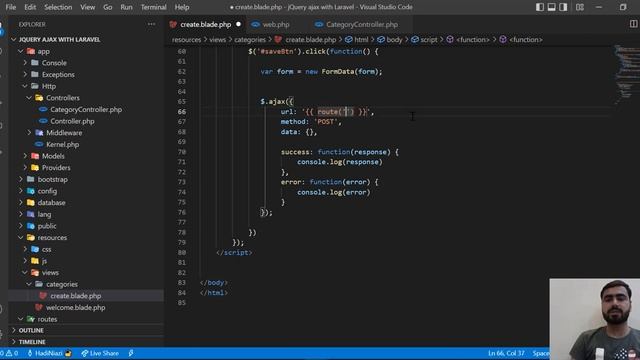
Task: Expand the Models folder
Action: (x=53, y=156)
